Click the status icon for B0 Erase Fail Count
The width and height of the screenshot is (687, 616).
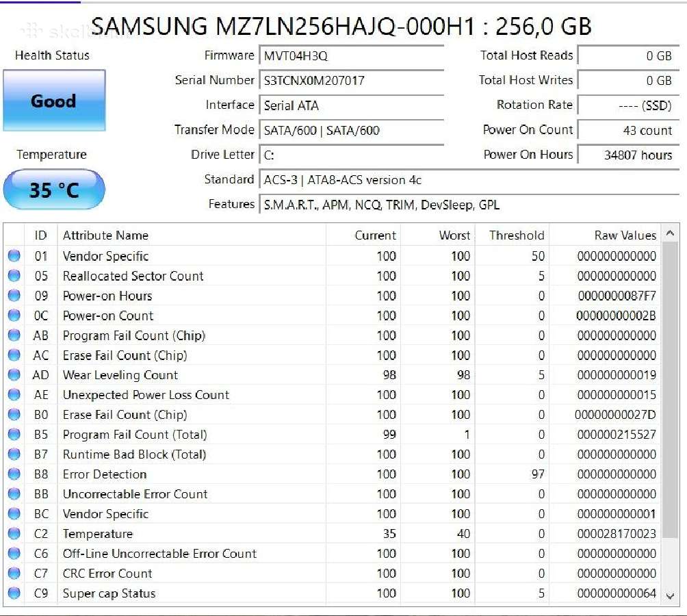14,415
